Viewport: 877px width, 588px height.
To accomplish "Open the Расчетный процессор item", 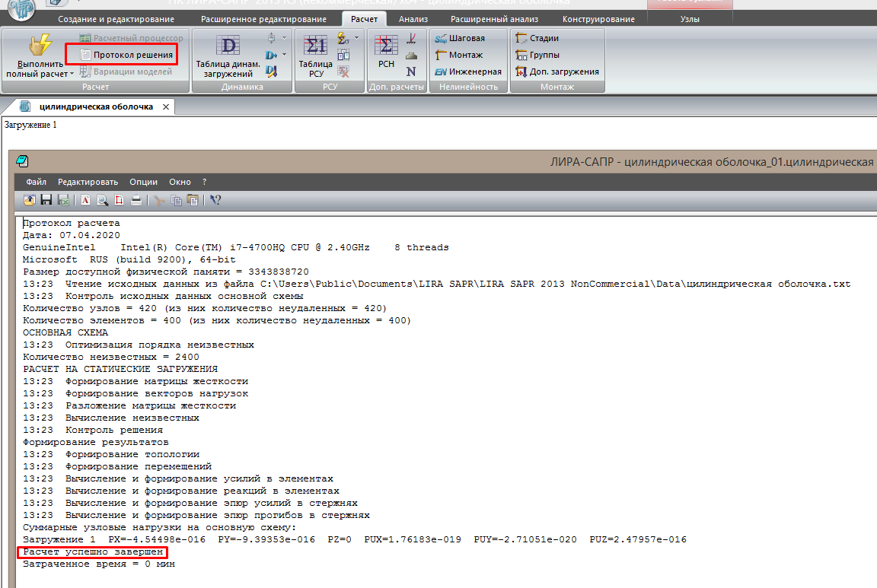I will (x=132, y=38).
